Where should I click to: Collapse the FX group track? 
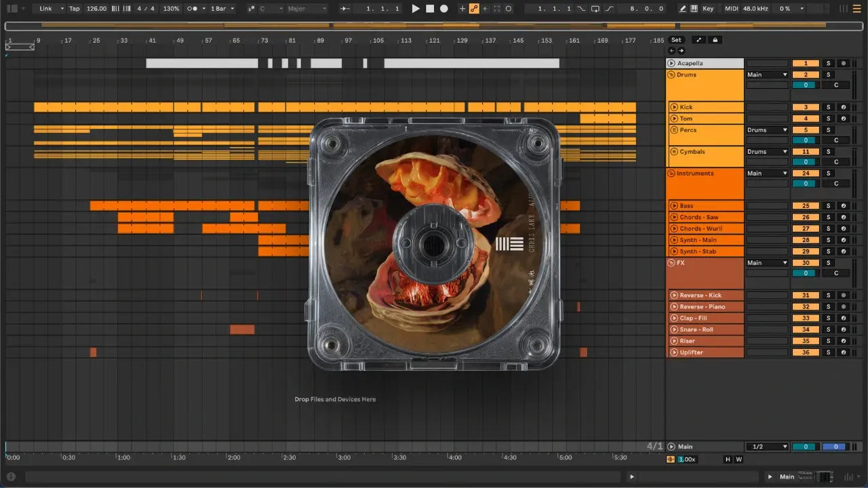pos(671,263)
